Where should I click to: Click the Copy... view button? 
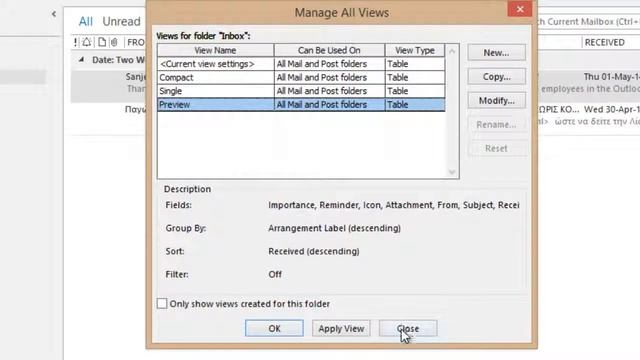point(496,77)
